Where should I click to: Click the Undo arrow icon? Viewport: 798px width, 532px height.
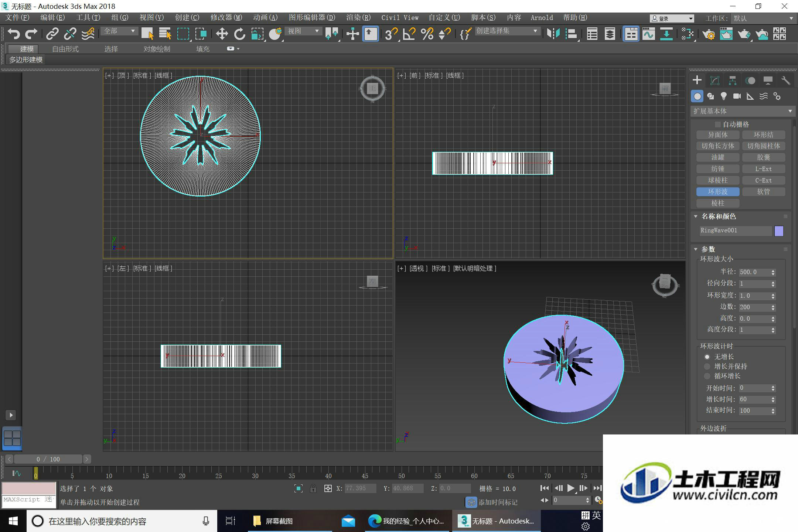14,34
